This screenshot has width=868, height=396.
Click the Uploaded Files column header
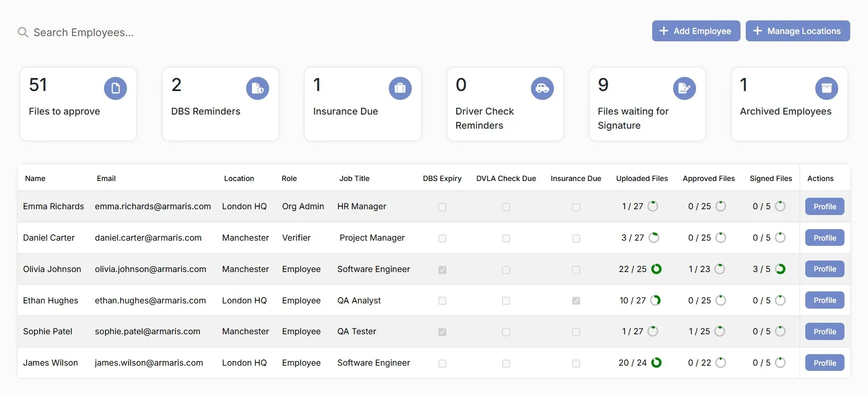click(x=642, y=178)
